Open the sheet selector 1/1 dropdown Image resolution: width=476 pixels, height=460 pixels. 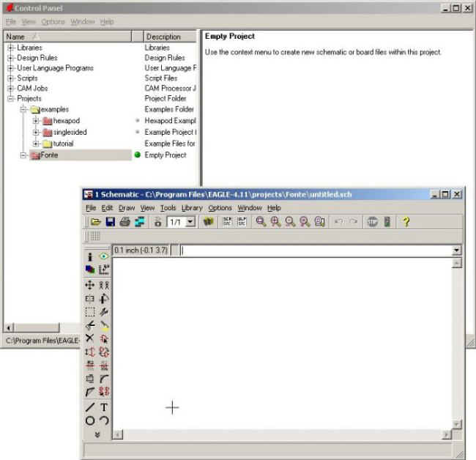tap(190, 222)
